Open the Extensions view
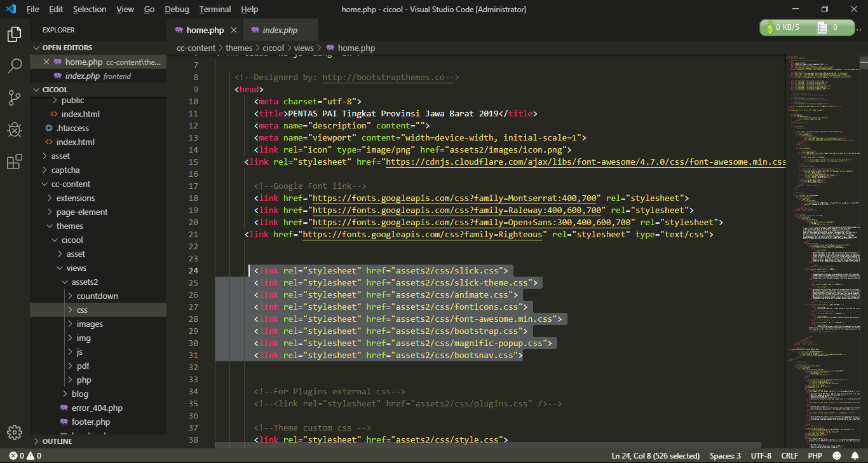This screenshot has width=868, height=463. pyautogui.click(x=14, y=162)
